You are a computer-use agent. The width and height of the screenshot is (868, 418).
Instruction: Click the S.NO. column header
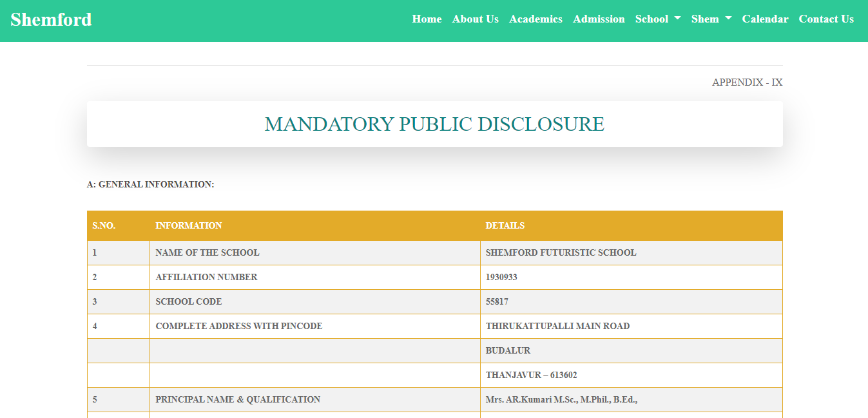point(119,225)
